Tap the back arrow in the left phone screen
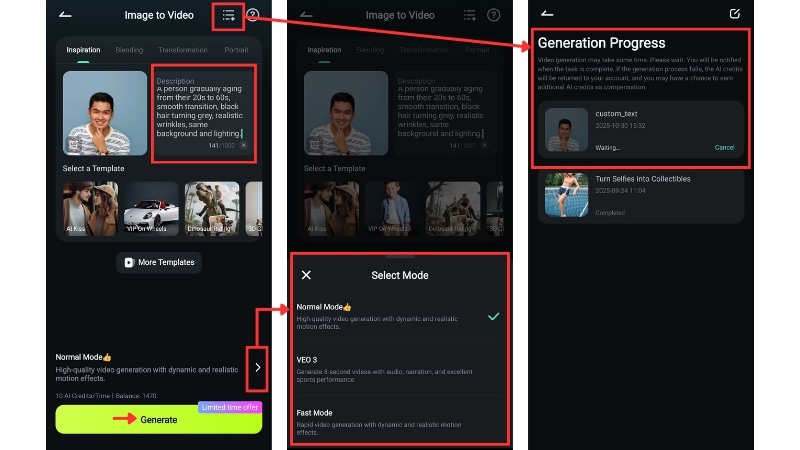Screen dimensions: 800x450 [65, 15]
